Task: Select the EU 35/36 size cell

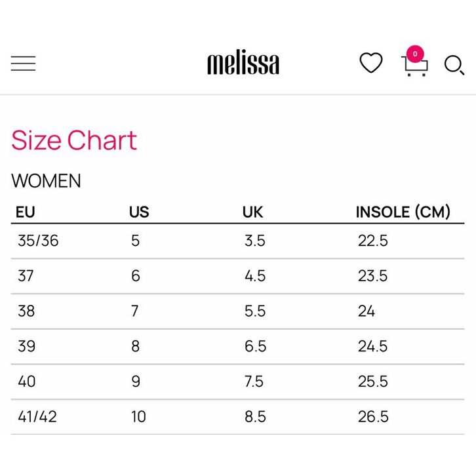Action: 38,241
